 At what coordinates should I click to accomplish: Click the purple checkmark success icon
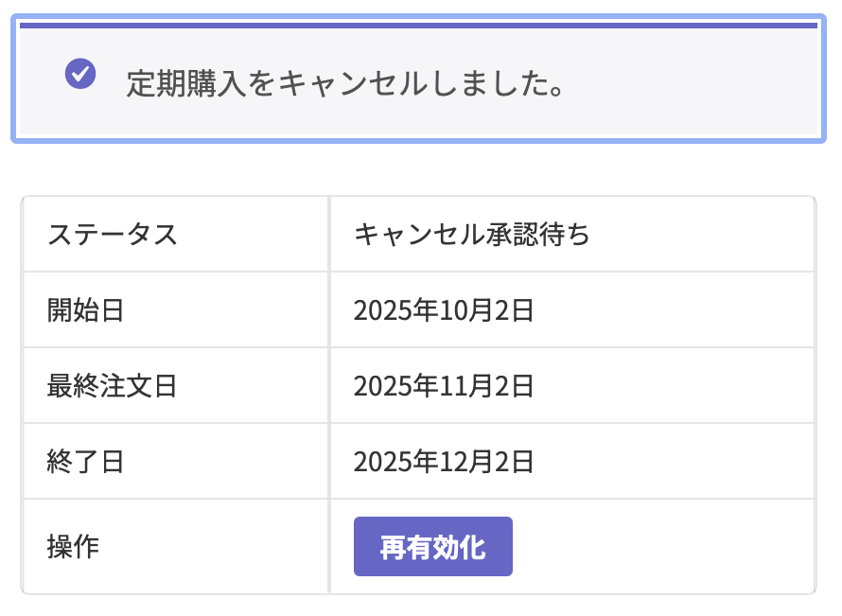[x=79, y=73]
